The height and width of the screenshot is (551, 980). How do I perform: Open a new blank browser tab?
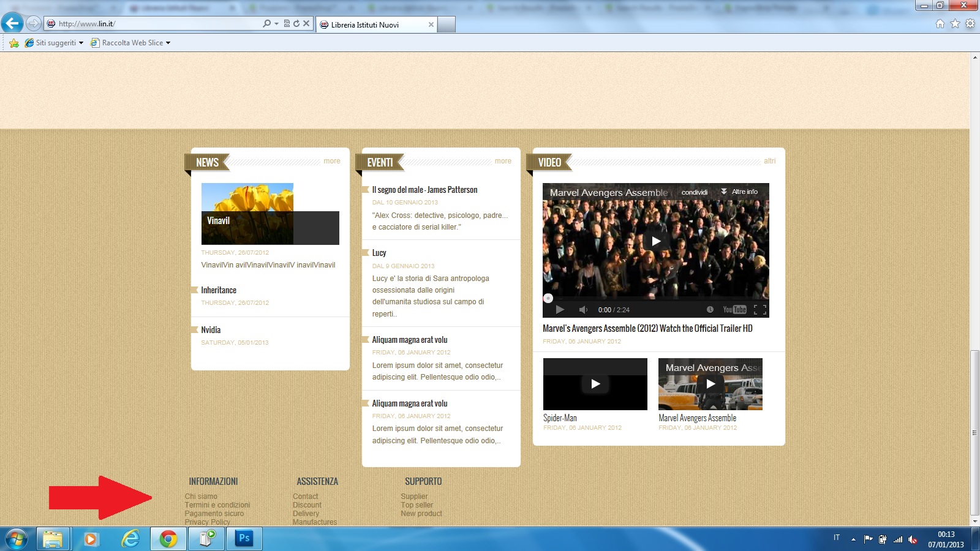tap(447, 24)
